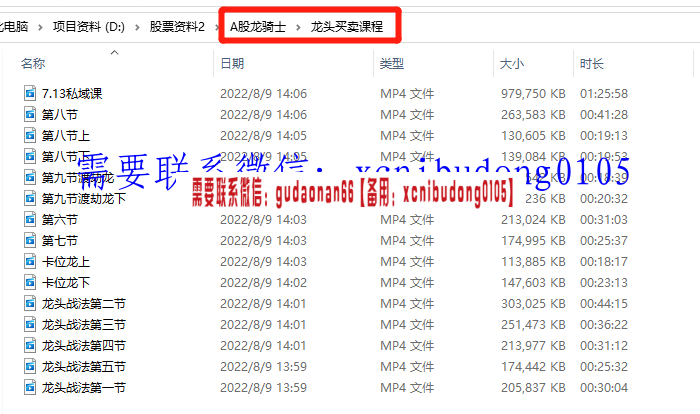
Task: Click the MP4 icon beside 第八节上
Action: pyautogui.click(x=30, y=135)
